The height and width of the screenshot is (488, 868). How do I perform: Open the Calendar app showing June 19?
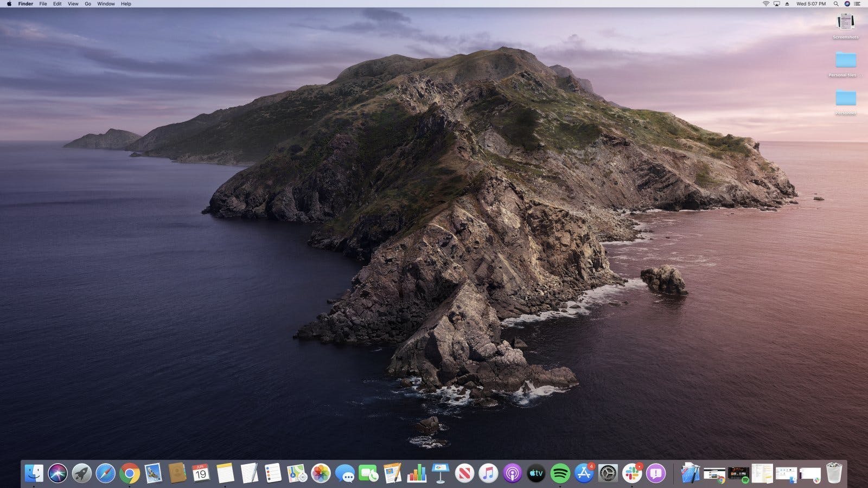point(200,473)
